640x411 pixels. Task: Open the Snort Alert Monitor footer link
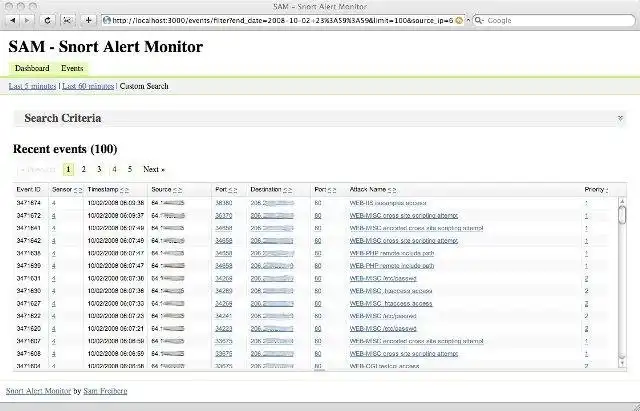38,391
